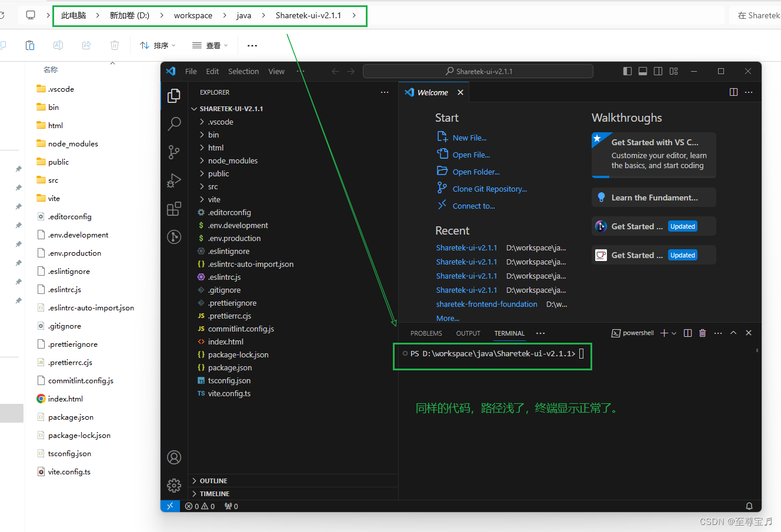Open the Selection menu
Screen dimensions: 781x532
click(x=243, y=71)
